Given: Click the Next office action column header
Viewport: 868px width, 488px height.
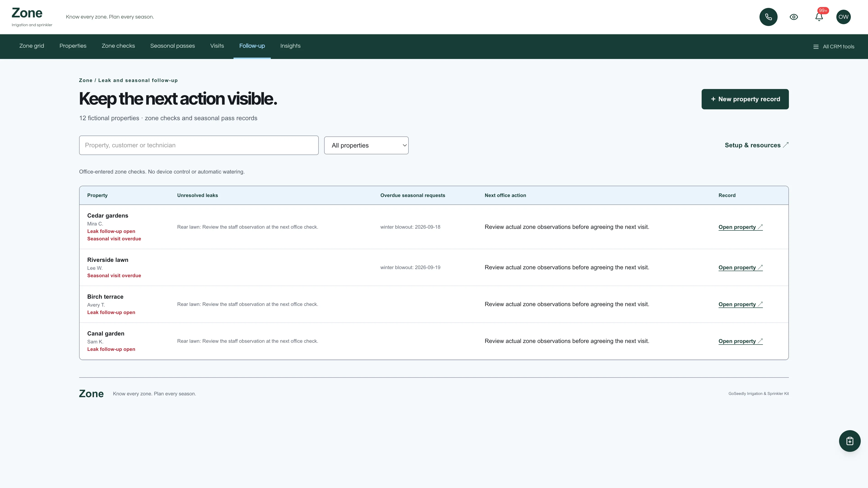Looking at the screenshot, I should pyautogui.click(x=505, y=195).
